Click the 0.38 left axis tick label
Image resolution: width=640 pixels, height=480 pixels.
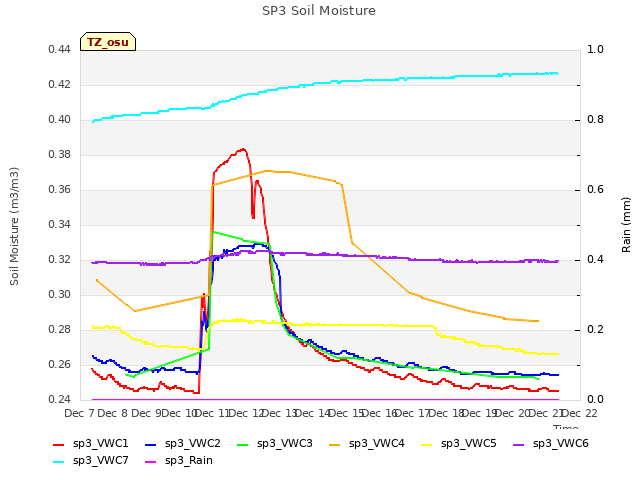(x=59, y=154)
